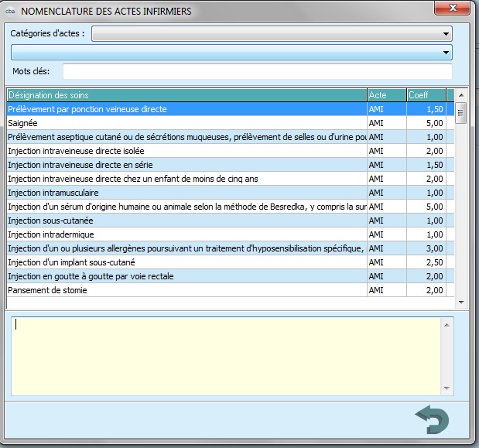Select the 'Saignée' row
The width and height of the screenshot is (479, 448).
tap(231, 123)
